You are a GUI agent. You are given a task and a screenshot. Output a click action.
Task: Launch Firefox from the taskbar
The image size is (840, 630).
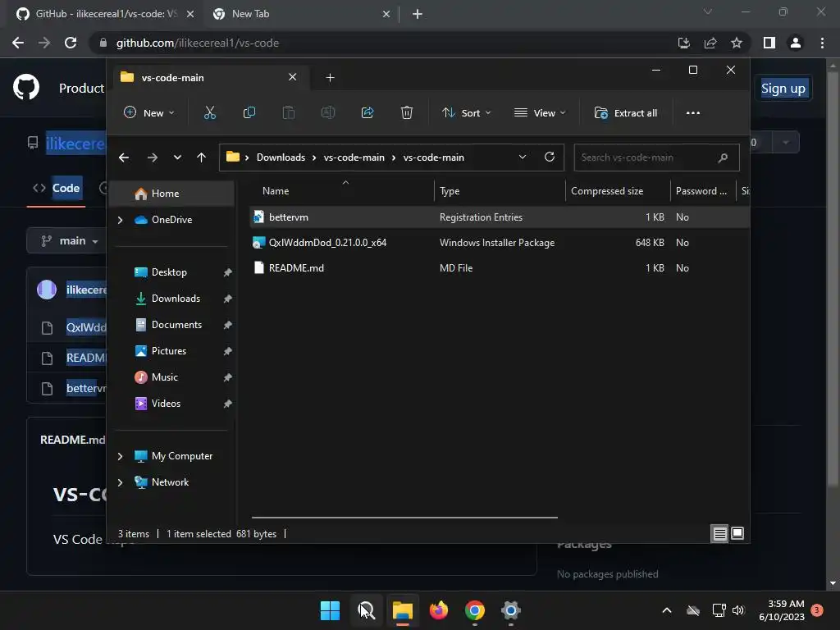tap(439, 610)
